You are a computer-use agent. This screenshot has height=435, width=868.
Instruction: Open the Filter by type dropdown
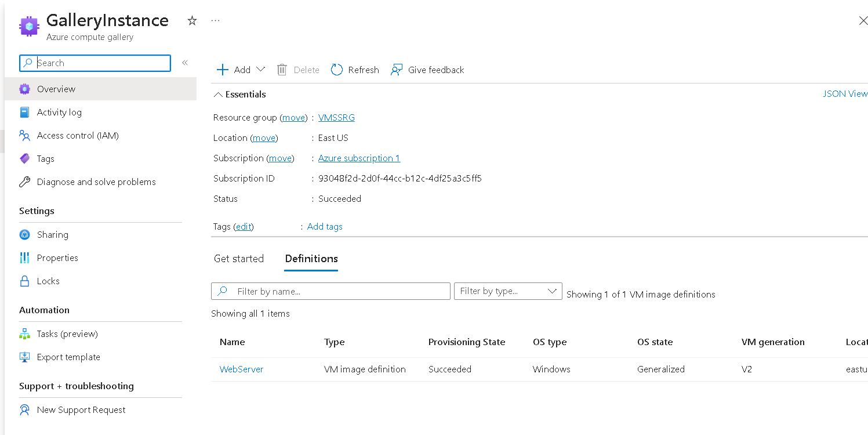click(507, 291)
